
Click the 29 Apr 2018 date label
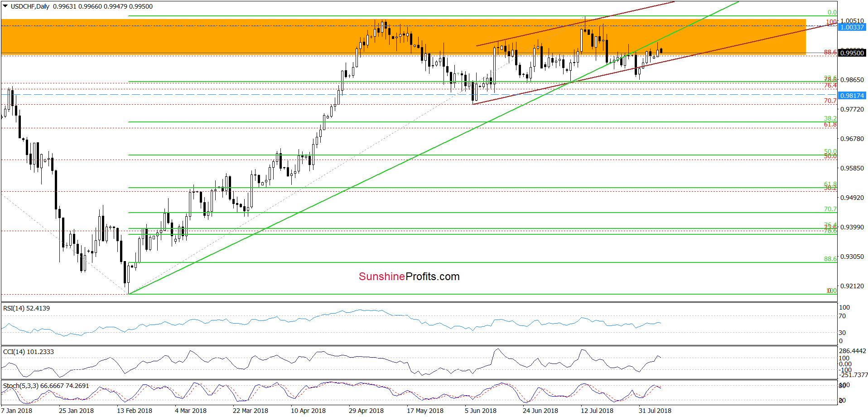point(366,411)
